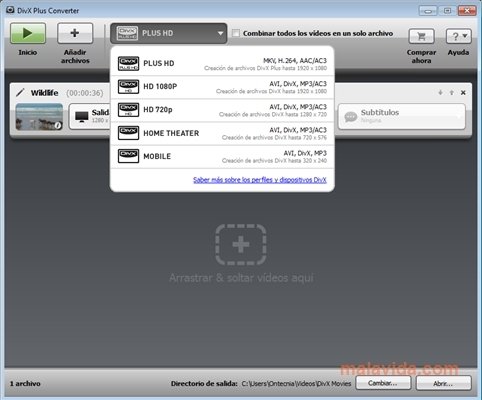This screenshot has height=400, width=482.
Task: Move Wildlife video down with the down arrow
Action: click(x=440, y=93)
